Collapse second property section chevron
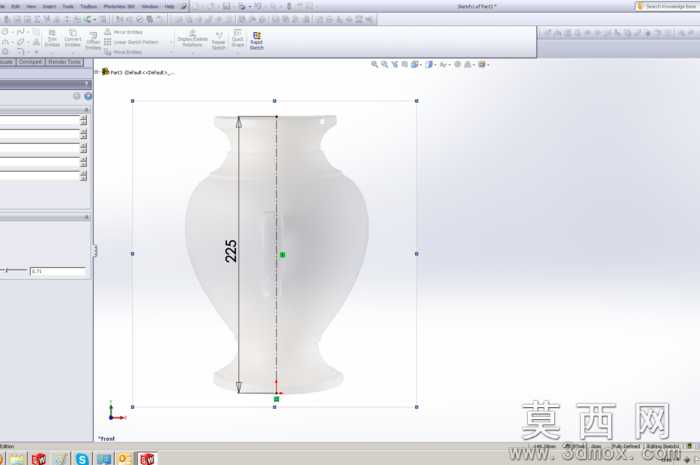Screen dimensions: 700x465 (87, 217)
